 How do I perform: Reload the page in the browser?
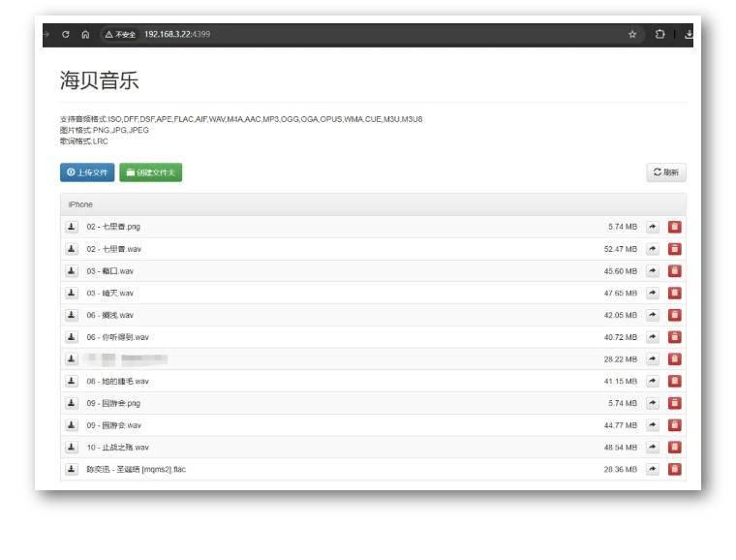[x=66, y=34]
